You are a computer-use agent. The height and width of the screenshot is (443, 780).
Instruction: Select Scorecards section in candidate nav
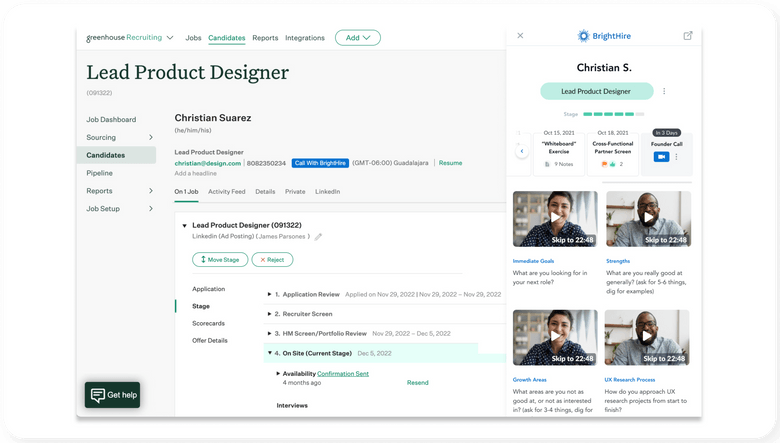(x=208, y=323)
